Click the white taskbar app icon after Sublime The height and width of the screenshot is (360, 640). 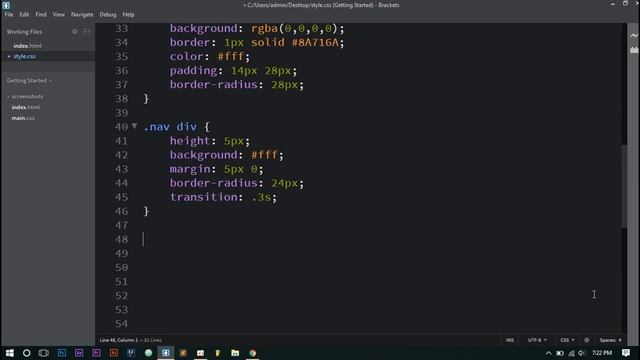[x=200, y=353]
